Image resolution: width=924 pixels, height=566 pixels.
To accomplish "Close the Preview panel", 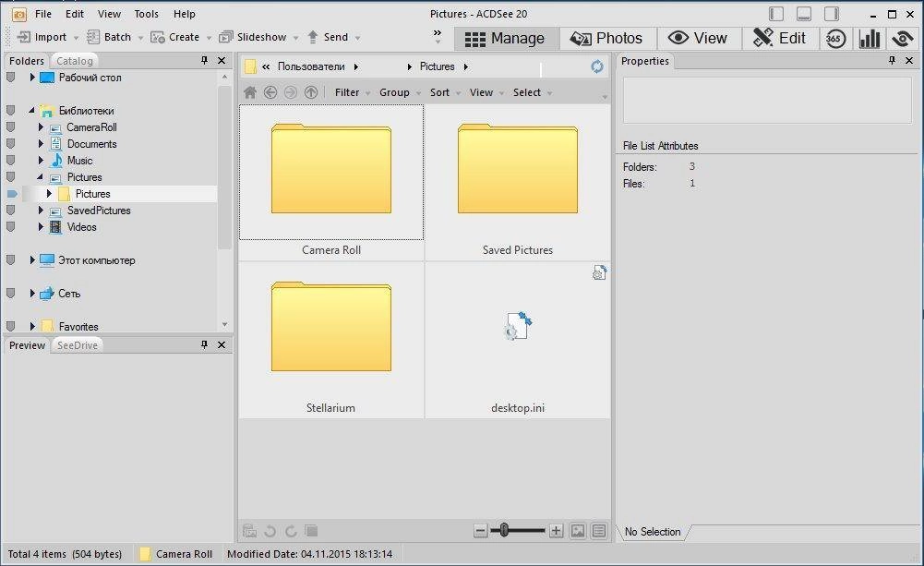I will click(x=222, y=344).
